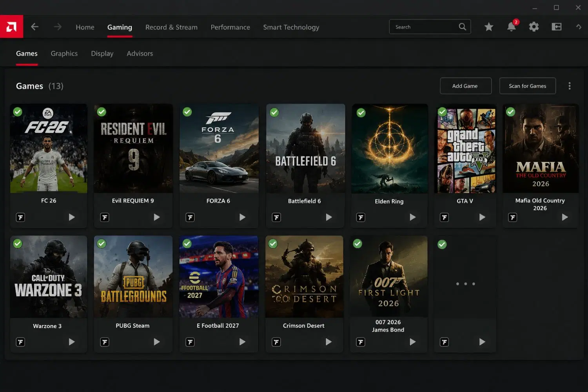Open PUBG Steam profile F icon
The width and height of the screenshot is (588, 392).
(105, 342)
